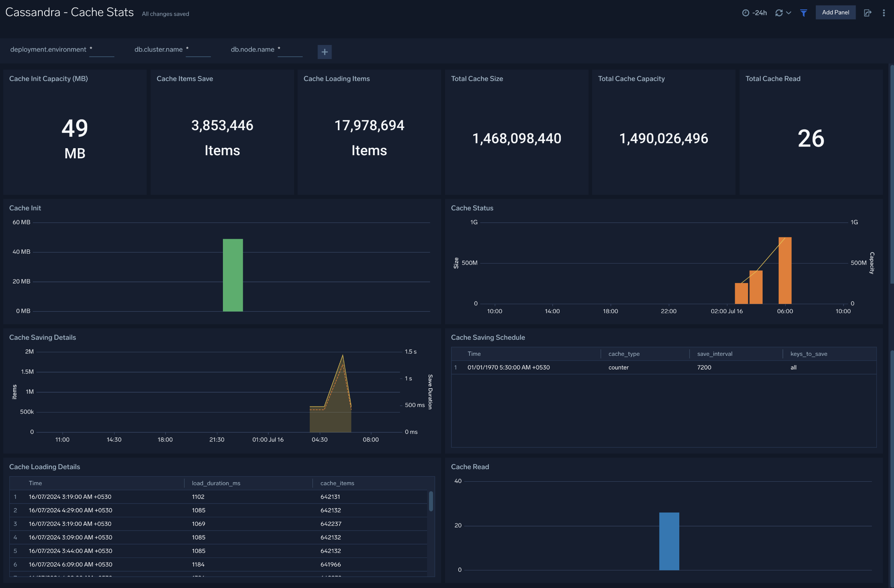
Task: Select the Cache Status panel title
Action: [x=472, y=208]
